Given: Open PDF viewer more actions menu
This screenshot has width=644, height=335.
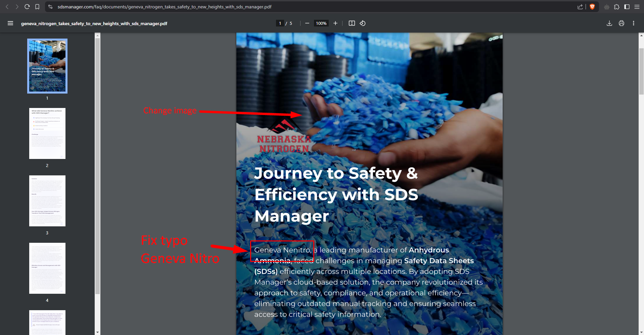Looking at the screenshot, I should click(633, 23).
